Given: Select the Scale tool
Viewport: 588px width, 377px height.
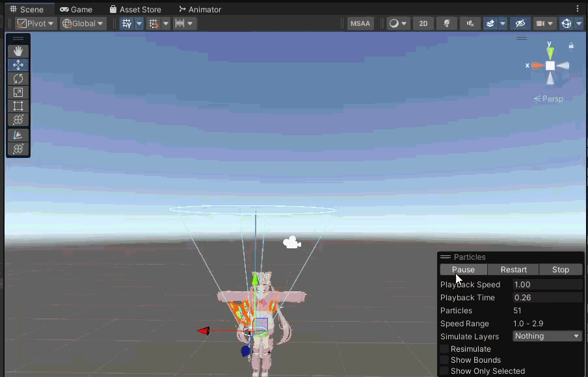Looking at the screenshot, I should 18,92.
